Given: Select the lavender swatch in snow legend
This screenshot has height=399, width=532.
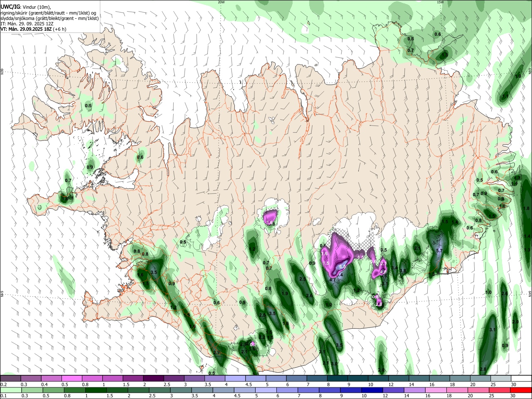Looking at the screenshot, I should [x=234, y=378].
